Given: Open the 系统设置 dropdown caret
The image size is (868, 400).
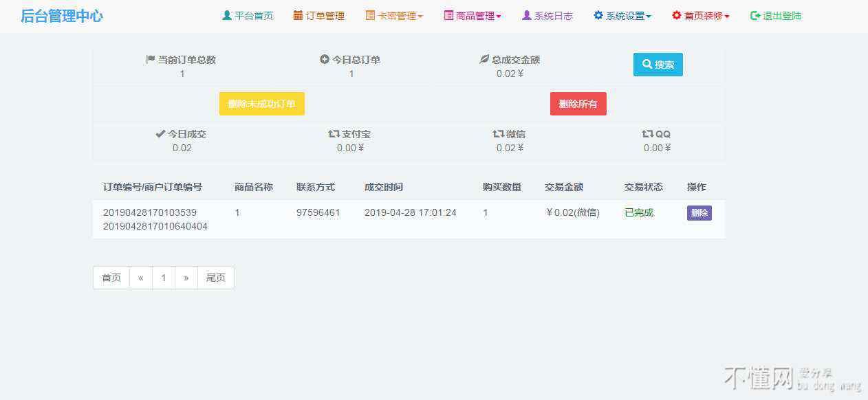Looking at the screenshot, I should tap(649, 16).
